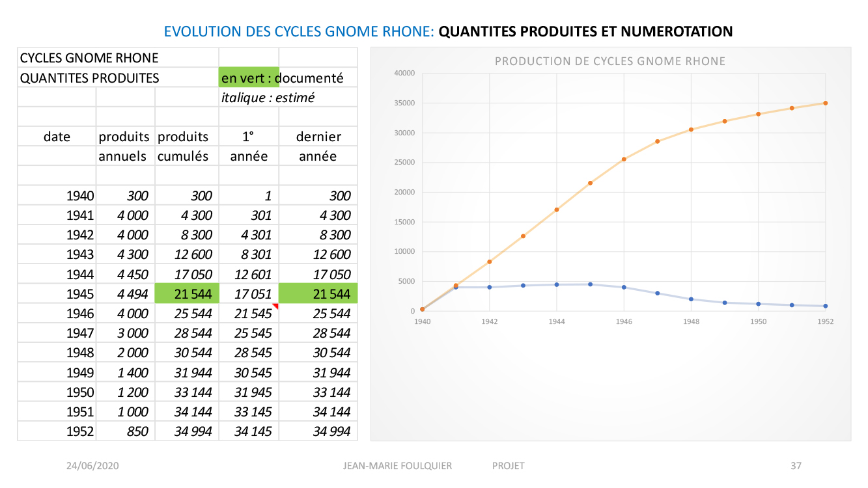Image resolution: width=868 pixels, height=488 pixels.
Task: Select the annual value '850' for 1952
Action: [x=125, y=431]
